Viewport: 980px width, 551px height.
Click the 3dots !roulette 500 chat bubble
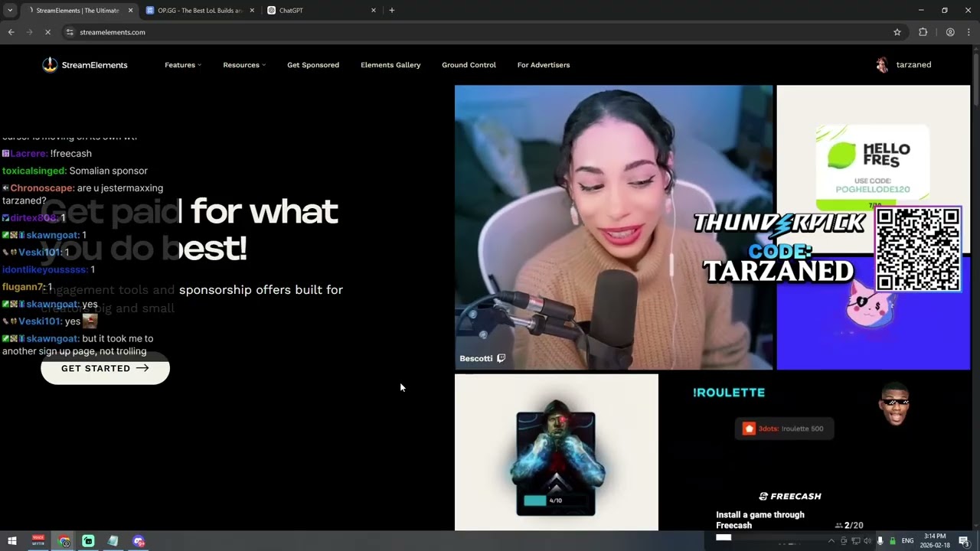tap(784, 429)
